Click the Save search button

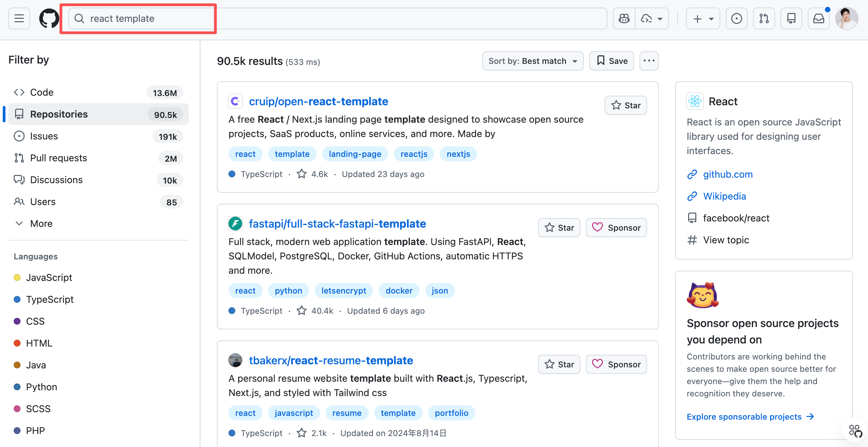(611, 61)
